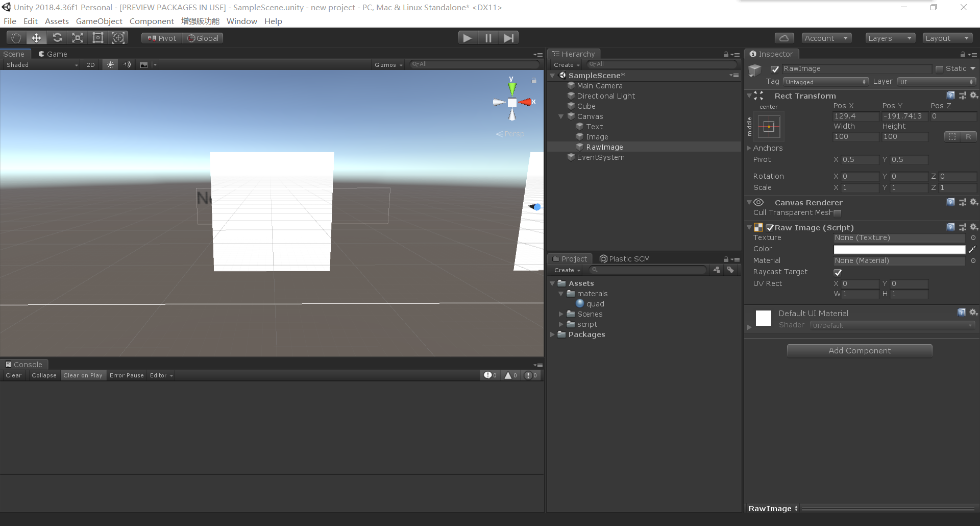Click the Pause button
The image size is (980, 526).
tap(488, 38)
